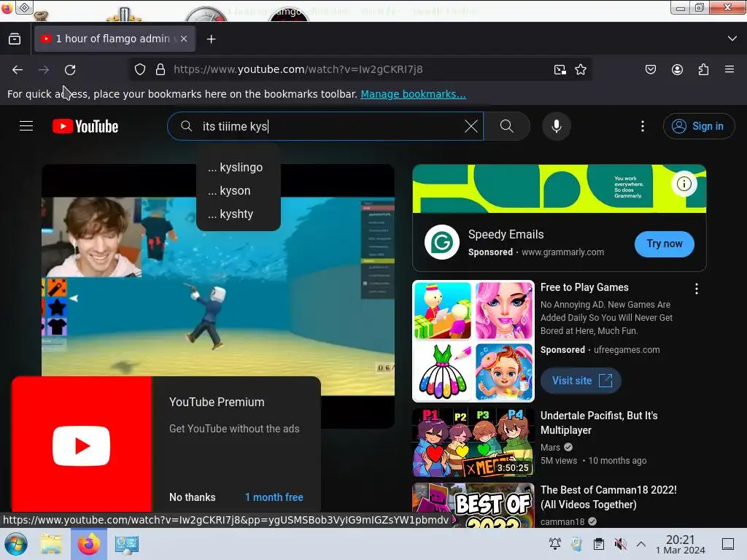The height and width of the screenshot is (560, 747).
Task: Click www.grammarly.com sponsor text
Action: click(x=562, y=252)
